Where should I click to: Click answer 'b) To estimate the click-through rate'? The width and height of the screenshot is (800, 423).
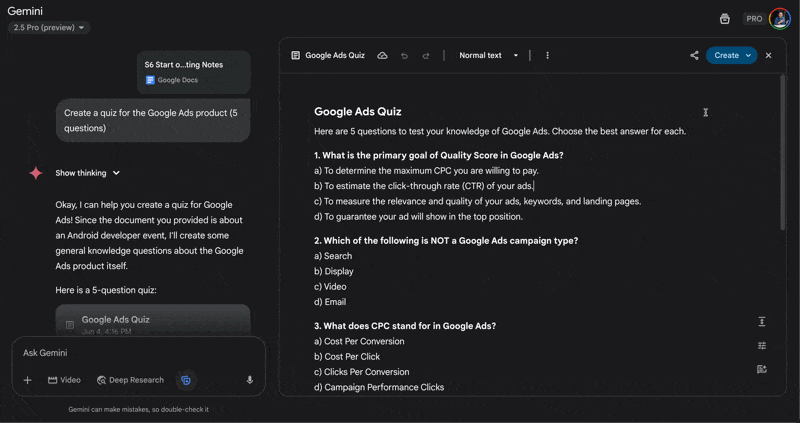[423, 186]
